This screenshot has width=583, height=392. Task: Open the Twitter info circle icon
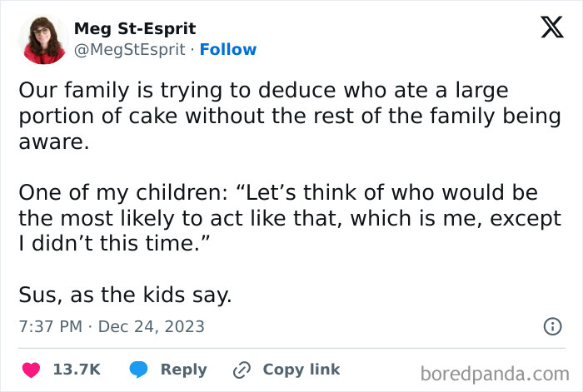pyautogui.click(x=552, y=326)
